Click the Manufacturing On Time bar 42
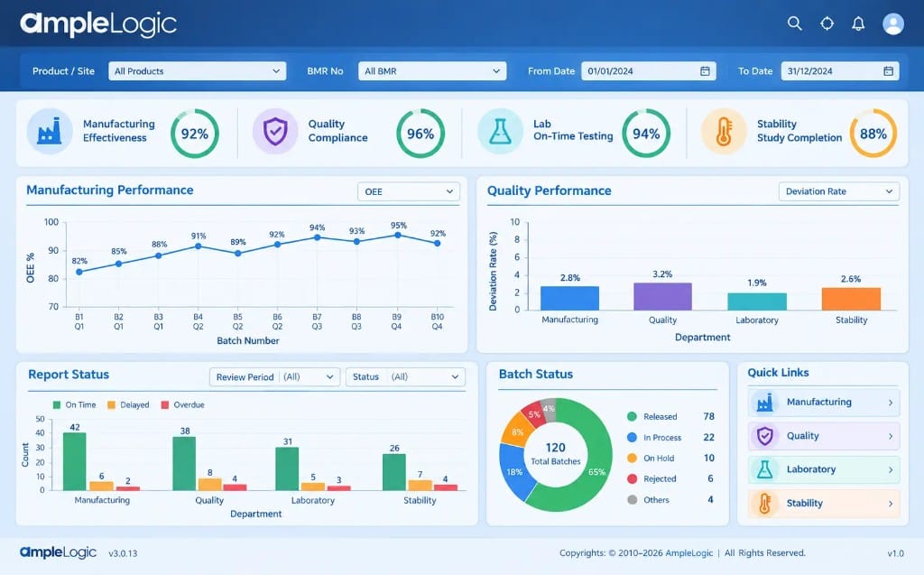 point(74,461)
